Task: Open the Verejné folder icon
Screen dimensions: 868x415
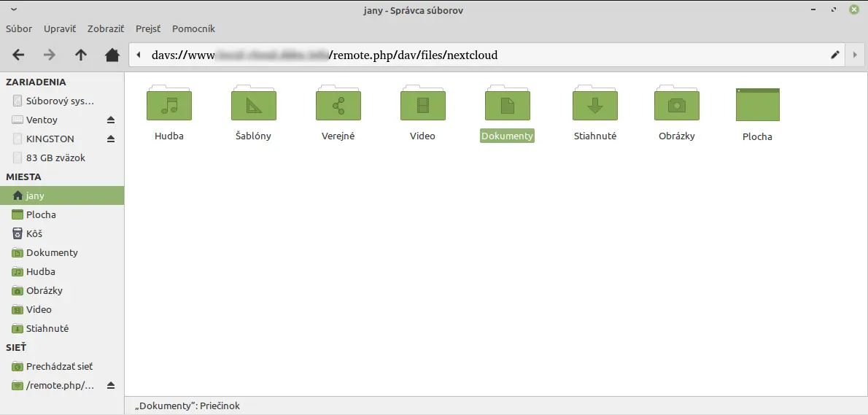Action: [338, 103]
